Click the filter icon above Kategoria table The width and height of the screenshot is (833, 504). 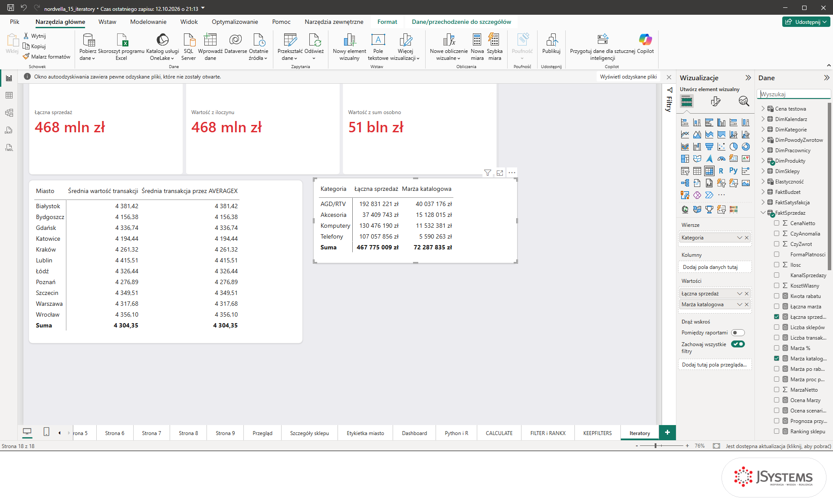click(488, 173)
